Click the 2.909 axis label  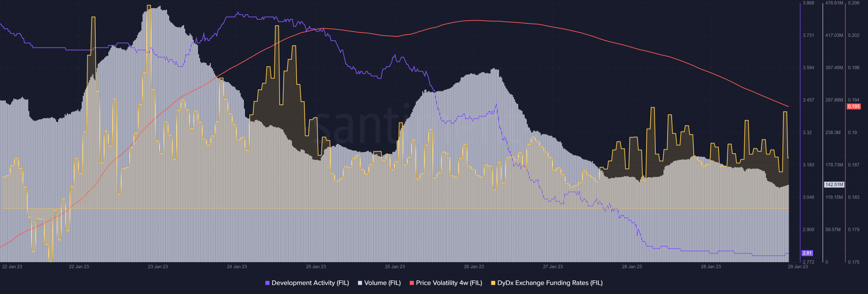(808, 230)
